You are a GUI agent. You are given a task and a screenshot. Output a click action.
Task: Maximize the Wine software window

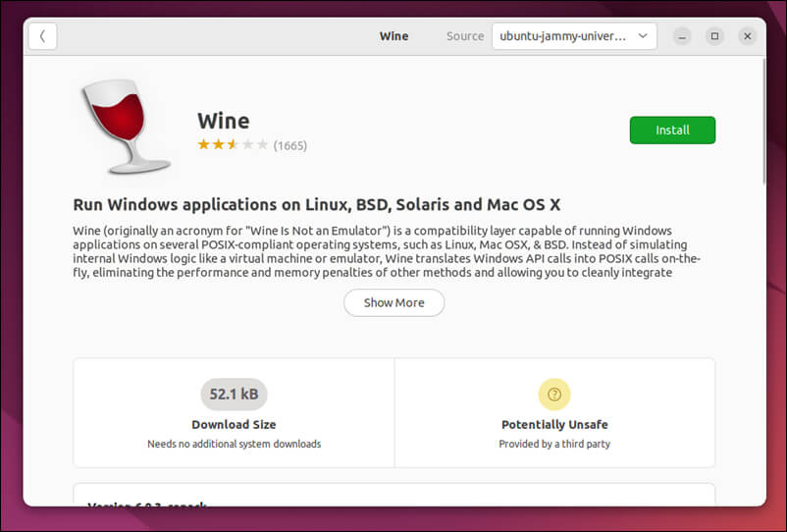714,36
